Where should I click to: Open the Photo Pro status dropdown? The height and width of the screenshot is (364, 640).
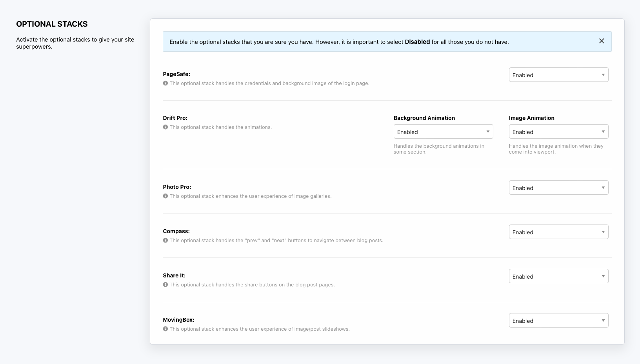coord(558,188)
